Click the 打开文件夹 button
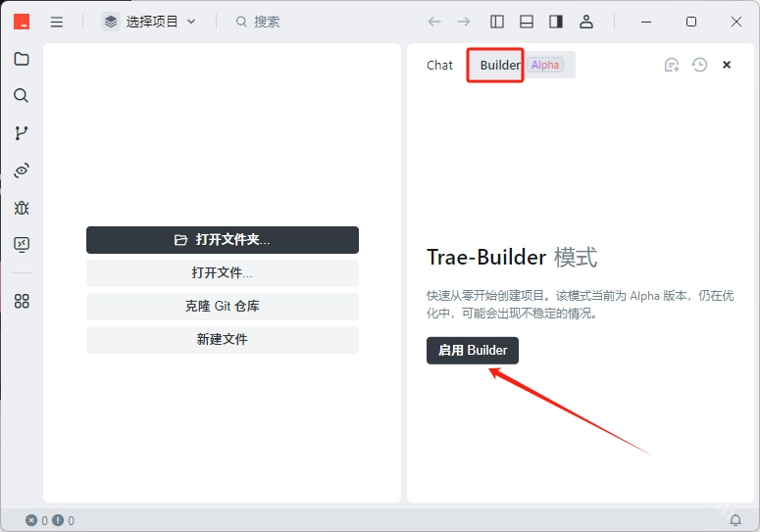The width and height of the screenshot is (760, 532). click(223, 240)
